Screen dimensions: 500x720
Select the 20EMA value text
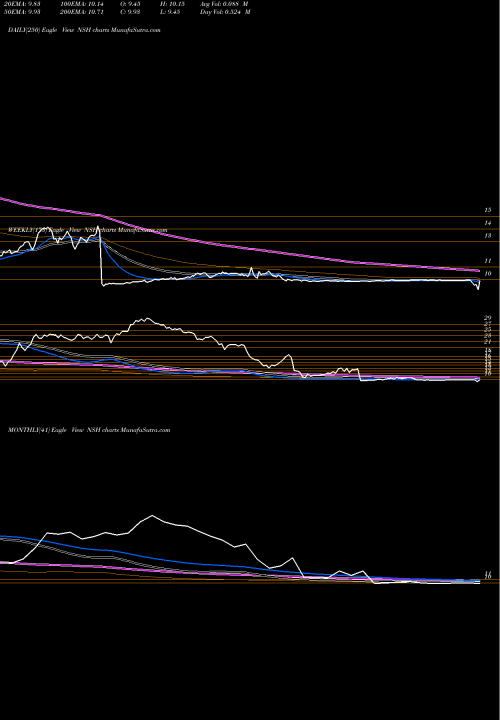tap(24, 3)
